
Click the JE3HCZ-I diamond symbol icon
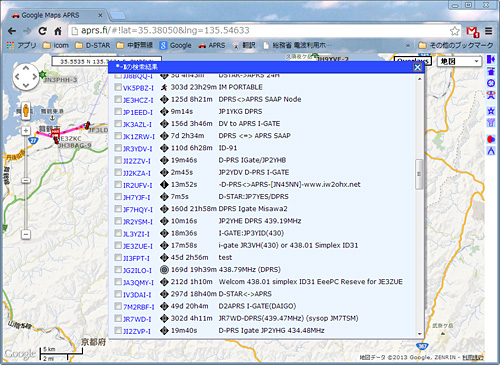164,99
